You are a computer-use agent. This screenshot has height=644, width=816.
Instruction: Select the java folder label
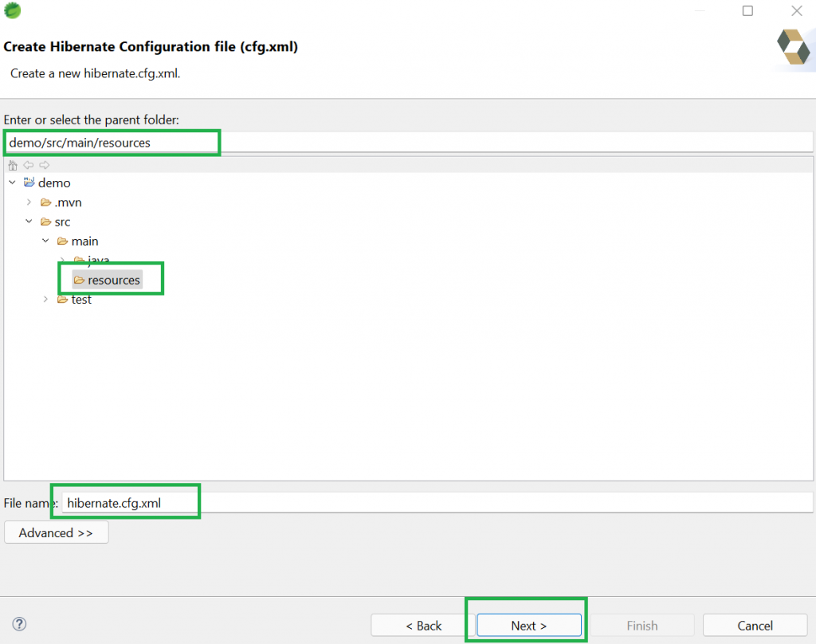98,259
